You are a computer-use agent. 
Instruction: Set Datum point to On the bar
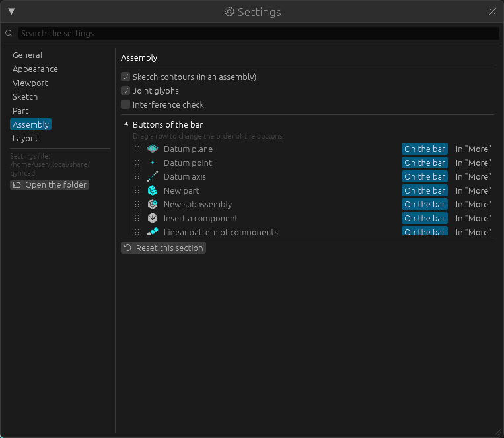pyautogui.click(x=425, y=163)
